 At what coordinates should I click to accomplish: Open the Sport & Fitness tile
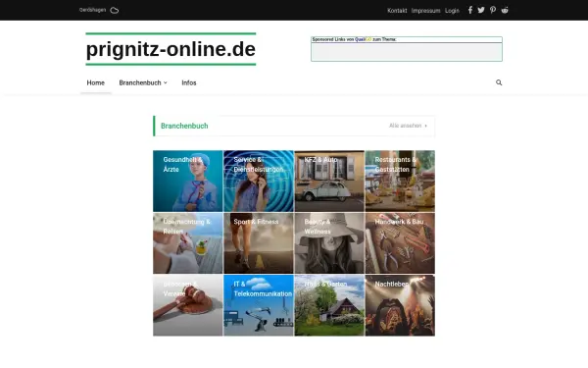pyautogui.click(x=259, y=243)
